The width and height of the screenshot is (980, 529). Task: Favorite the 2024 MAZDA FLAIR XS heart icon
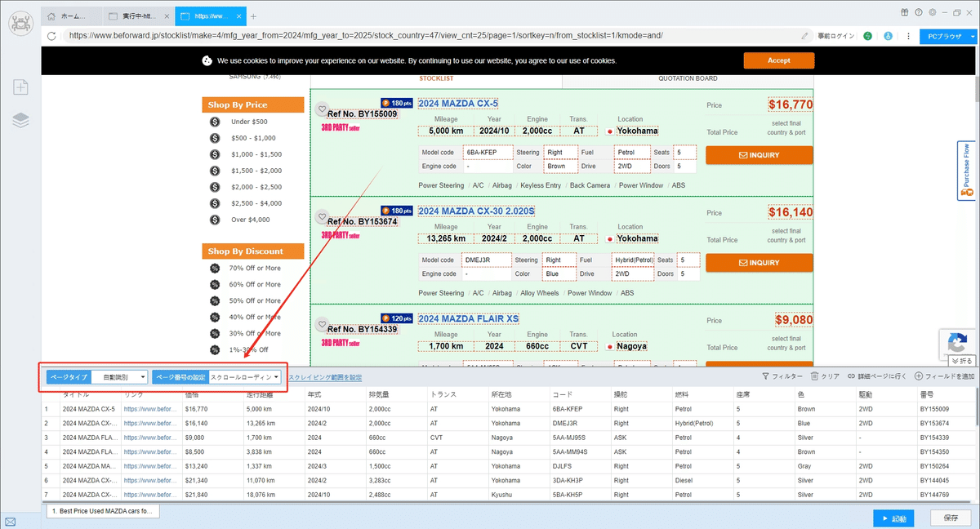click(323, 323)
